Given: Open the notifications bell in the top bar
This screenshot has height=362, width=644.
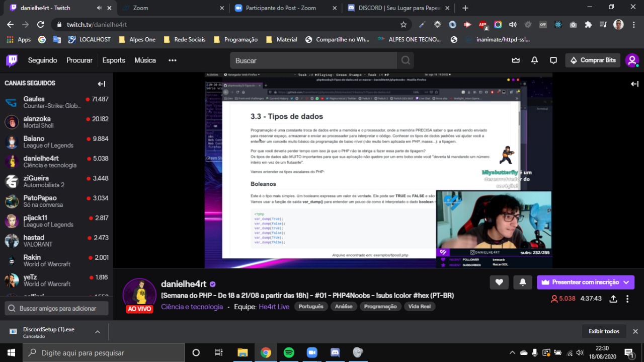Looking at the screenshot, I should [x=534, y=60].
